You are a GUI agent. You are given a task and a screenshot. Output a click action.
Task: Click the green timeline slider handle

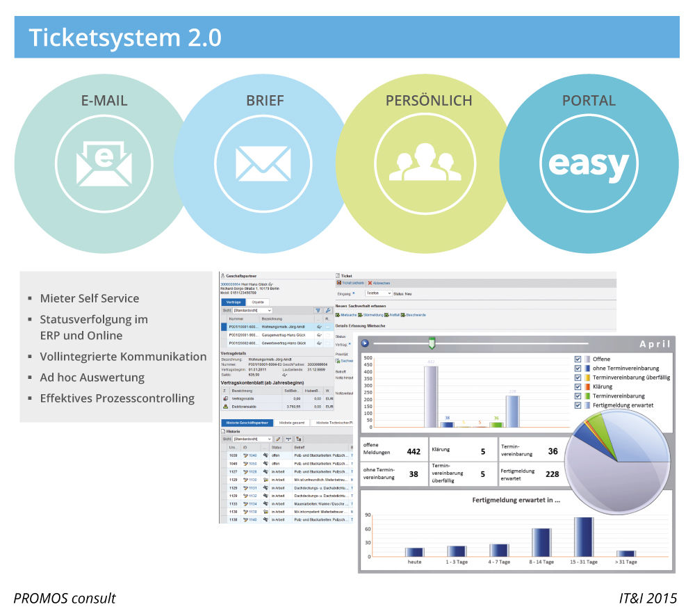coord(432,342)
